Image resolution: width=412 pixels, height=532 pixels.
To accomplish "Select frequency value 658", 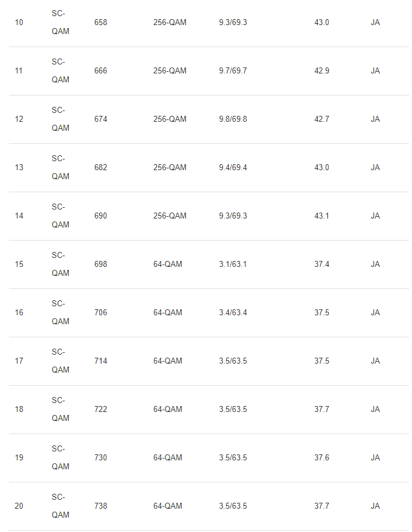I will pos(101,23).
